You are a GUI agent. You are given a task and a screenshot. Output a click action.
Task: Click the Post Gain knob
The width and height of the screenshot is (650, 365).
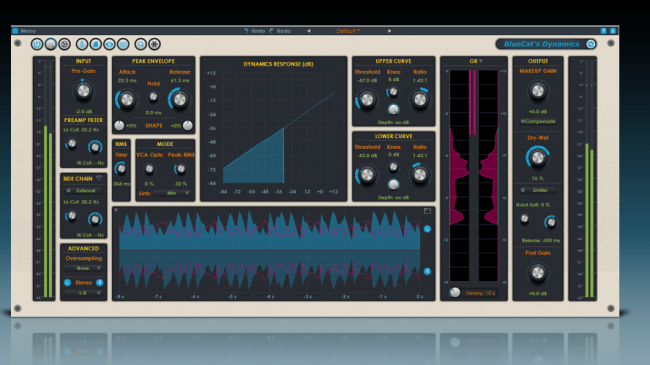[538, 273]
